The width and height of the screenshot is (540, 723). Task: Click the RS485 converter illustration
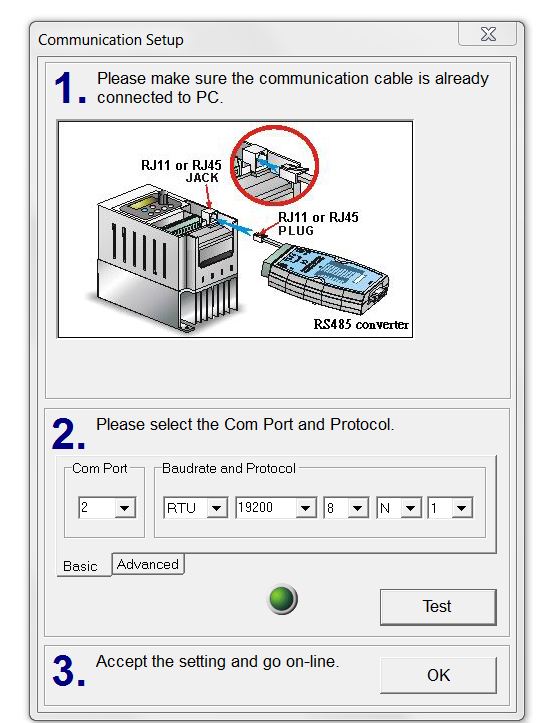click(325, 277)
